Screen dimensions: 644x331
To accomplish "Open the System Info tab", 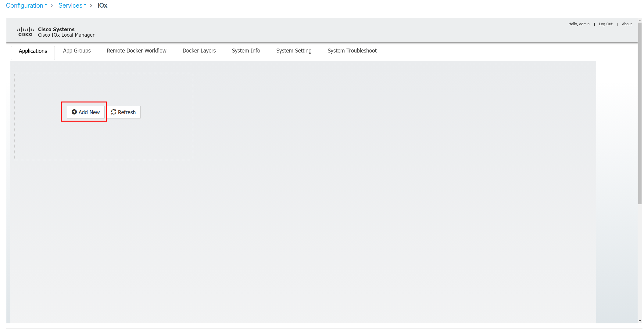I will point(246,51).
